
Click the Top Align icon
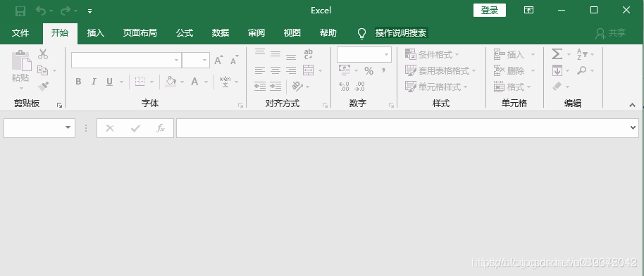(x=259, y=53)
